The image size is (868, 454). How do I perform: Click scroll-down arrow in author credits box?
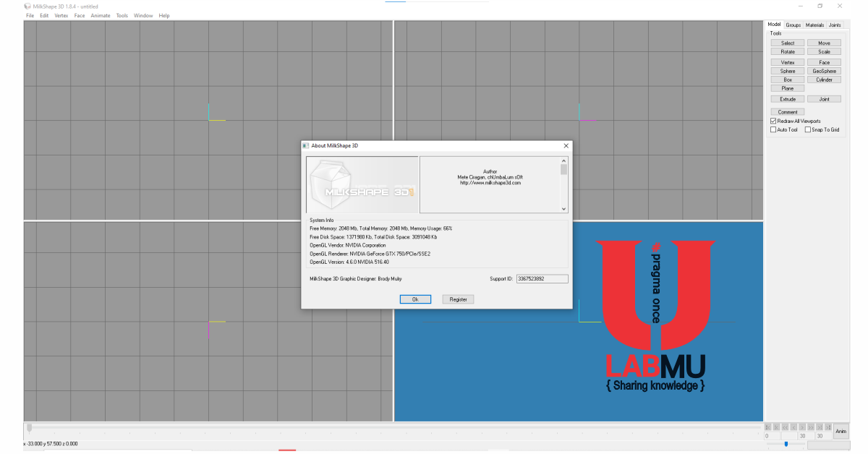564,209
